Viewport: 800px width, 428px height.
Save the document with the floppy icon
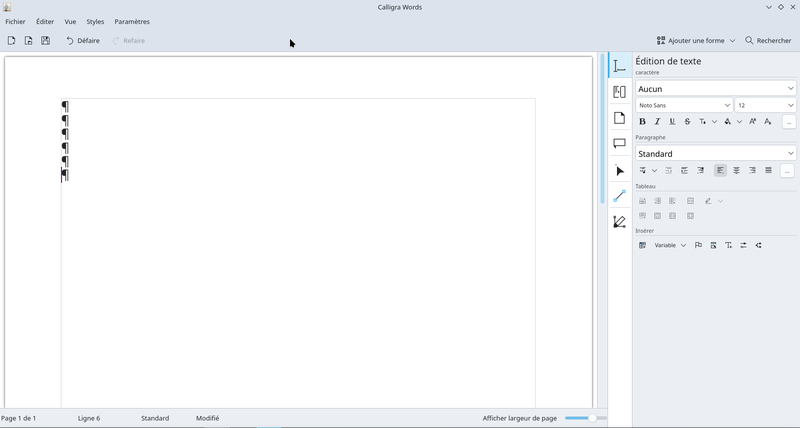[x=45, y=40]
